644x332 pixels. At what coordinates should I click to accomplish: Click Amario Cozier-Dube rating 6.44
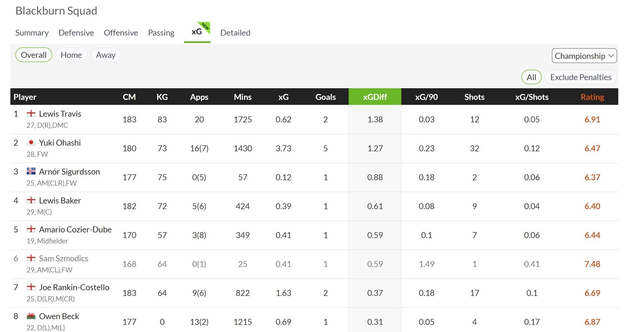[x=592, y=235]
